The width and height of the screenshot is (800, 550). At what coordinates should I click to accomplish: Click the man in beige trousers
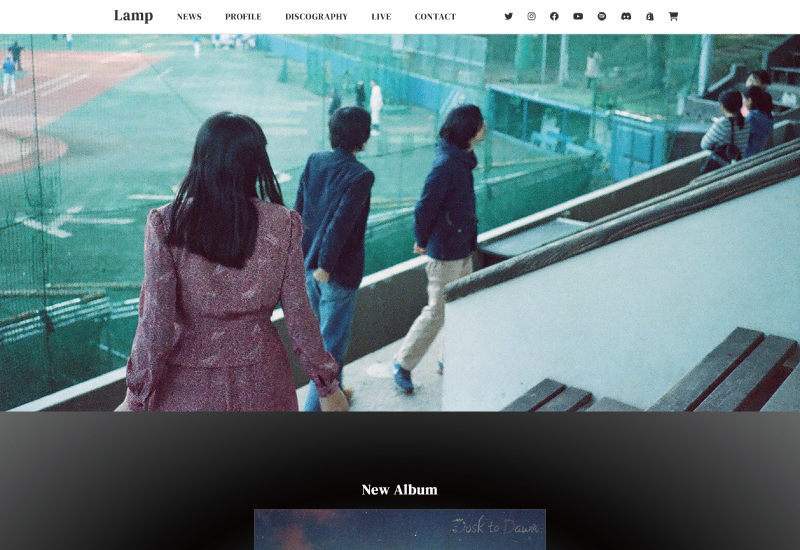[443, 250]
